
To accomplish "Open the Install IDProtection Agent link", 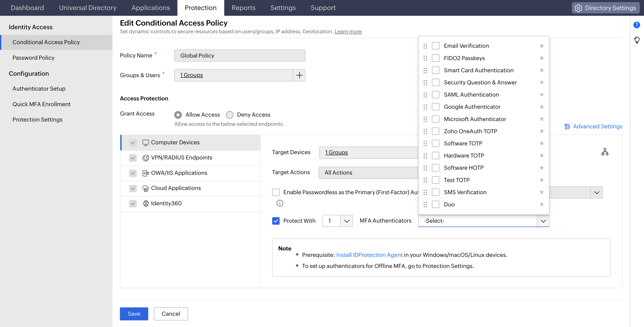I will pyautogui.click(x=369, y=255).
